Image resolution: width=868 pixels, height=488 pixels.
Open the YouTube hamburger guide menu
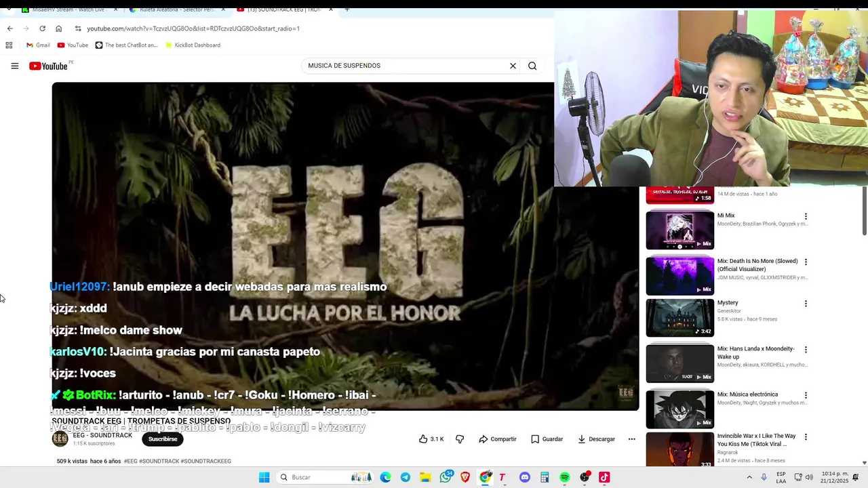tap(14, 66)
